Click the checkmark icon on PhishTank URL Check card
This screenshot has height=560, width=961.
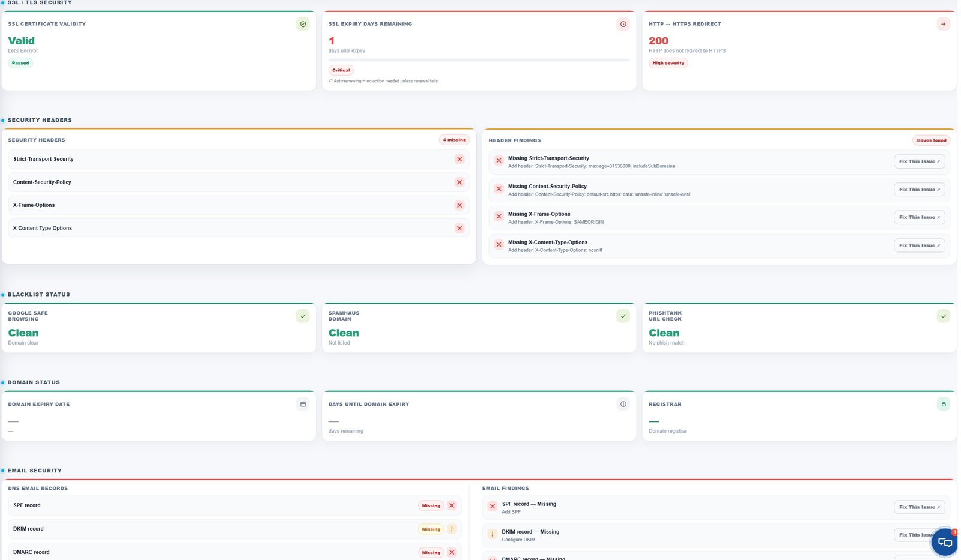point(943,316)
